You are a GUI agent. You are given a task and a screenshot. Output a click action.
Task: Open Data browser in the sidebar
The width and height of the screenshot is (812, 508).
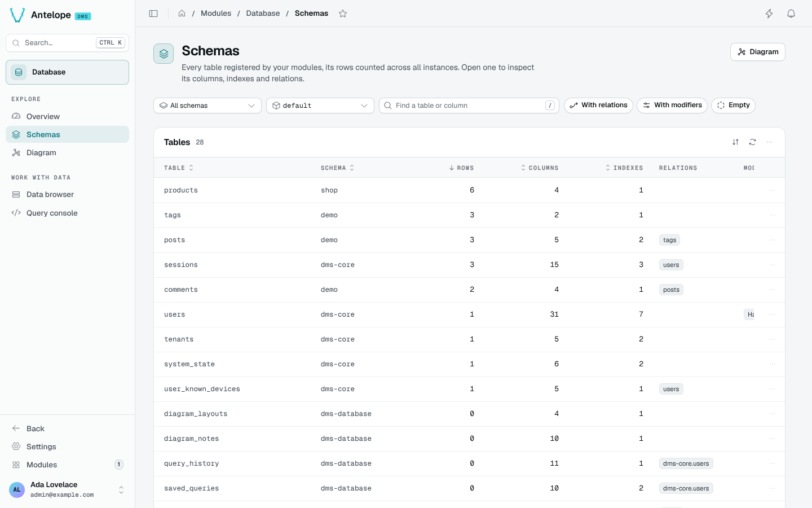[x=67, y=194]
